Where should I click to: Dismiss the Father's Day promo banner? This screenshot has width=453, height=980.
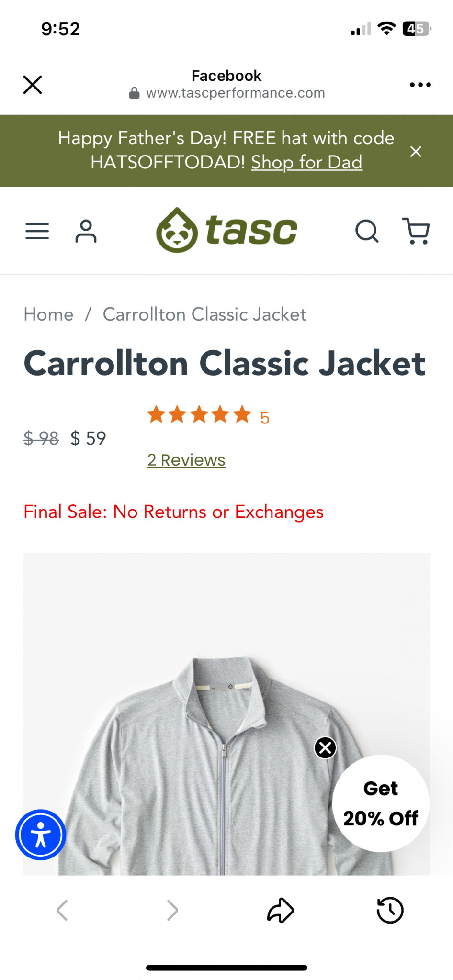click(416, 152)
